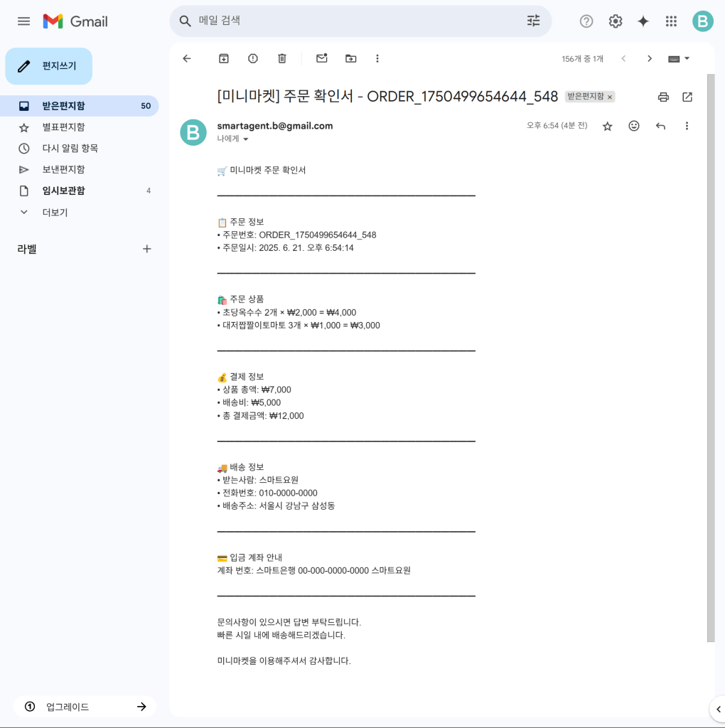Print the order confirmation email

click(663, 97)
